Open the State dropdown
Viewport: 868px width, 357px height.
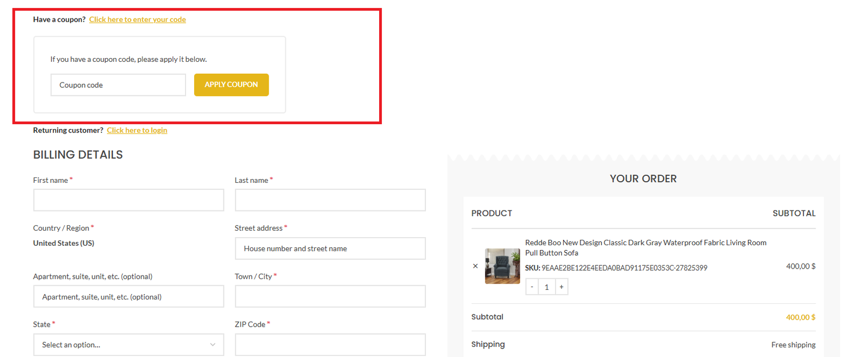point(129,345)
